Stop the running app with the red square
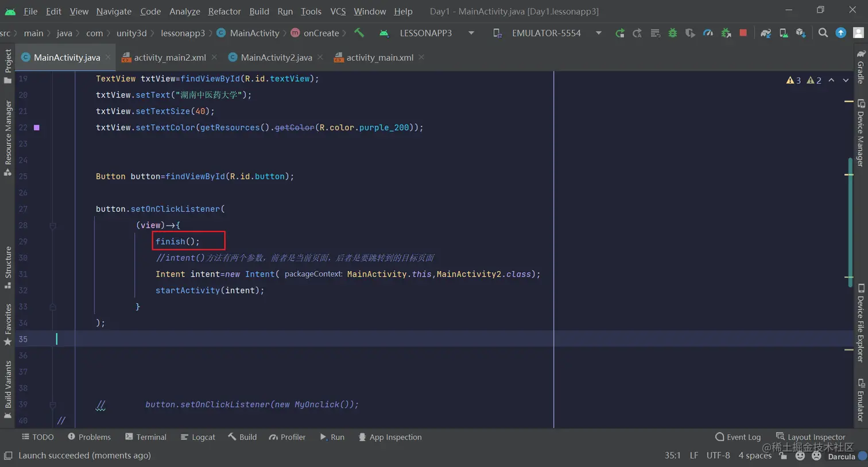This screenshot has height=467, width=868. [x=743, y=33]
